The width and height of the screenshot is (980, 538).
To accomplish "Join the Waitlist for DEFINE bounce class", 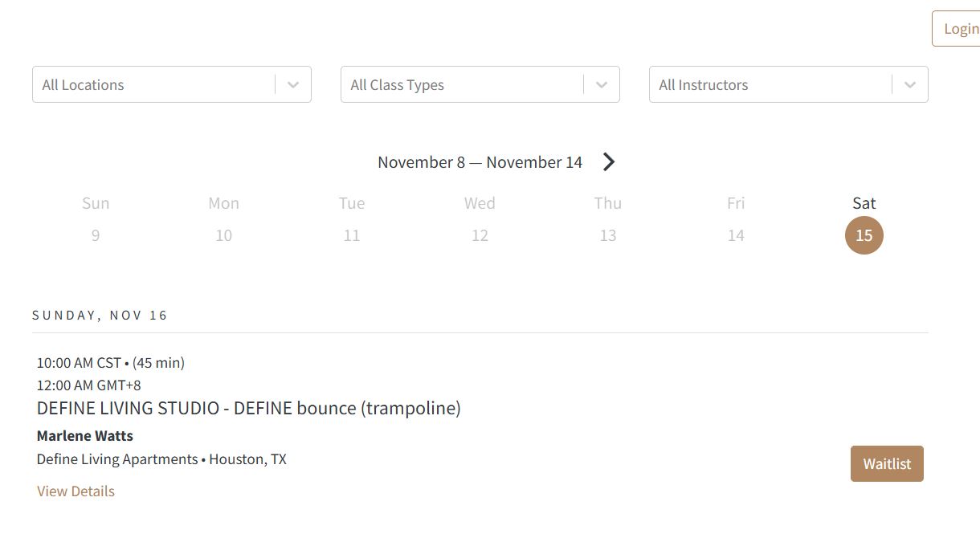I will point(887,464).
